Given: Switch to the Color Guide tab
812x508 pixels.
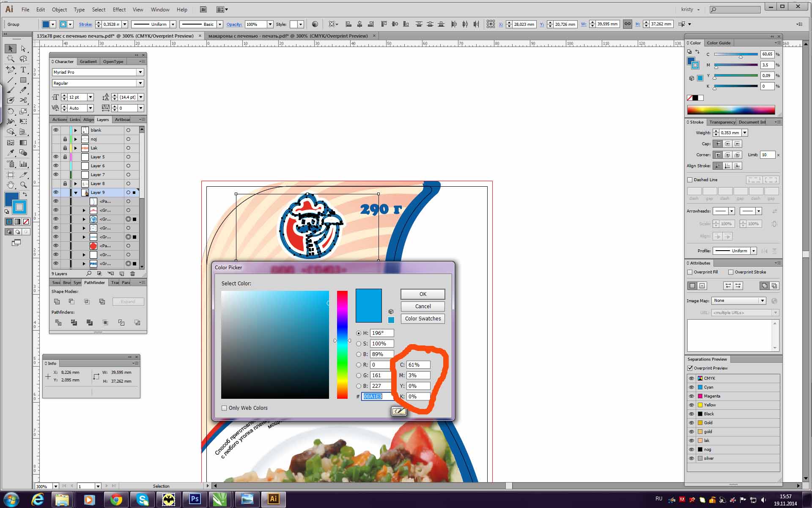Looking at the screenshot, I should [x=719, y=43].
